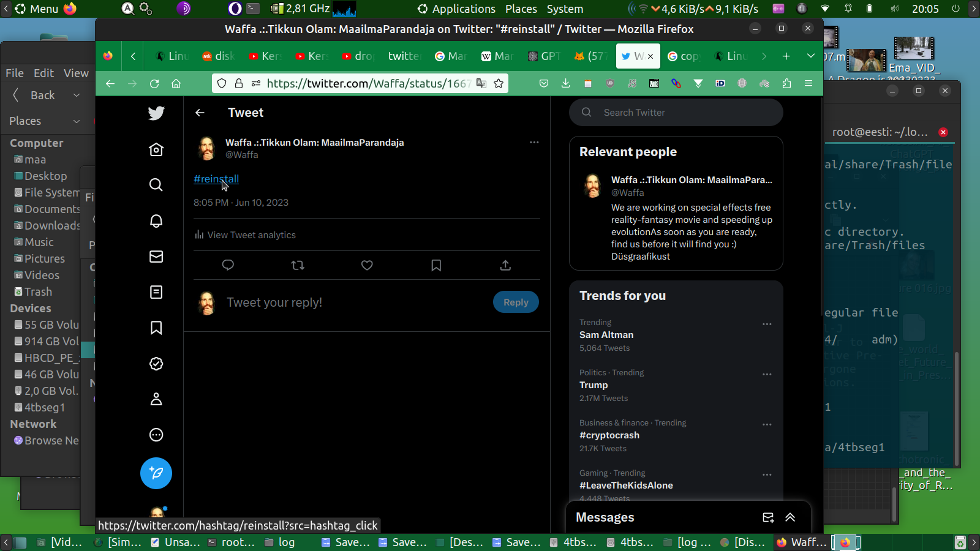Screen dimensions: 980x551
Task: Save page to Pocket
Action: click(543, 83)
